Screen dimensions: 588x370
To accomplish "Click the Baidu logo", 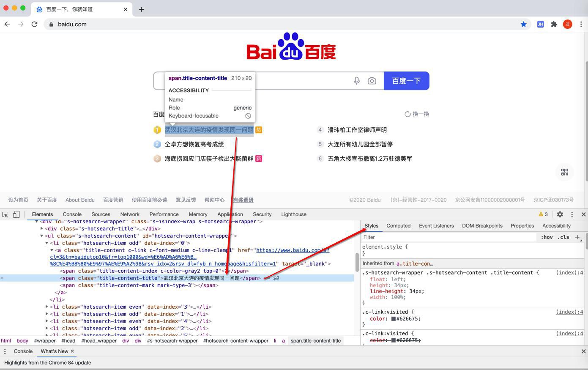I will (x=291, y=47).
